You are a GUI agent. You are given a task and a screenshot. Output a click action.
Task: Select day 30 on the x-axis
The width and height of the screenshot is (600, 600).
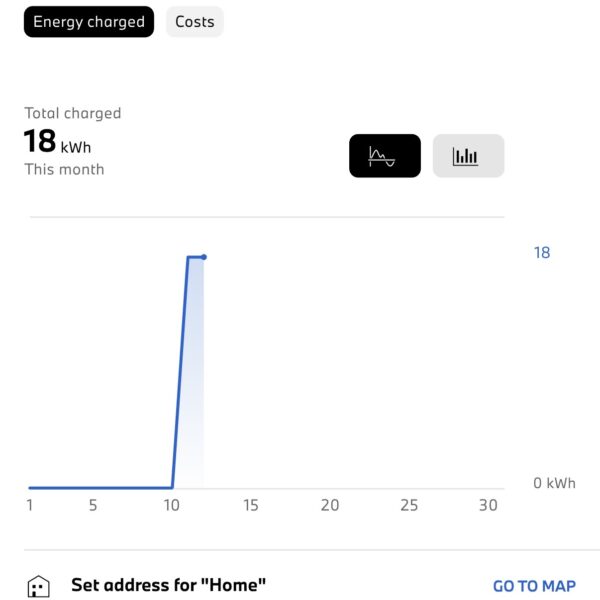point(488,505)
